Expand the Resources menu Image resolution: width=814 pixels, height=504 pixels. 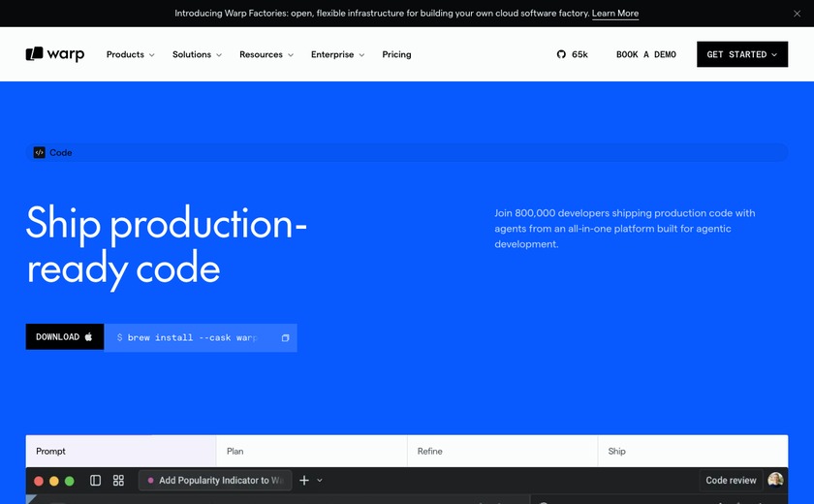[x=266, y=54]
